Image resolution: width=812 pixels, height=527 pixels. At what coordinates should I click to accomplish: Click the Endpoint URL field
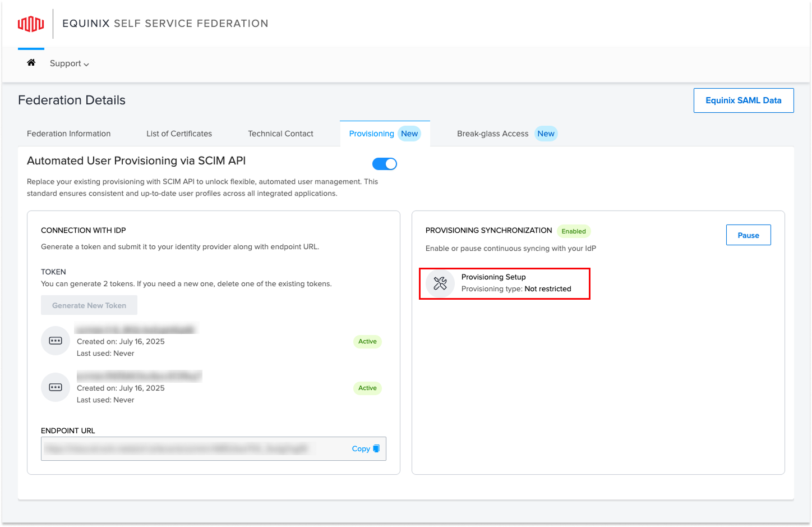point(213,449)
